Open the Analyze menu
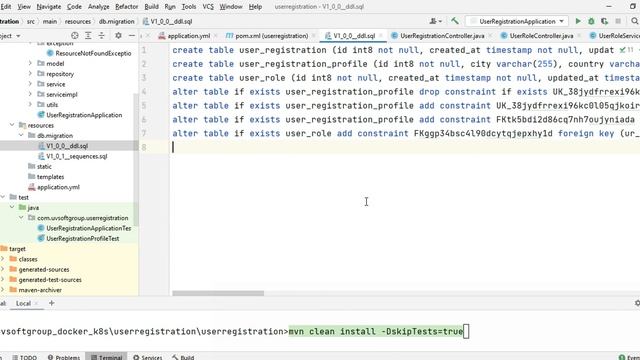Viewport: 640px width, 360px height. 98,7
